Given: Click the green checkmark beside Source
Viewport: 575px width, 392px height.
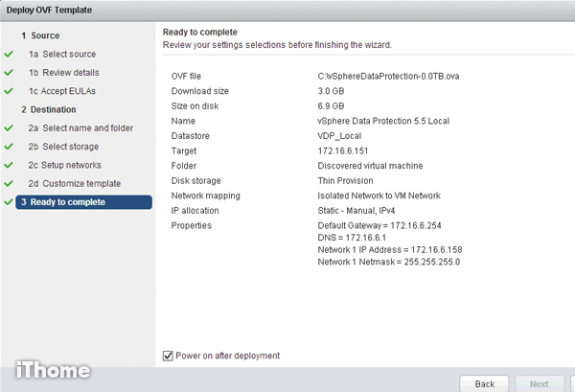Looking at the screenshot, I should pyautogui.click(x=9, y=35).
